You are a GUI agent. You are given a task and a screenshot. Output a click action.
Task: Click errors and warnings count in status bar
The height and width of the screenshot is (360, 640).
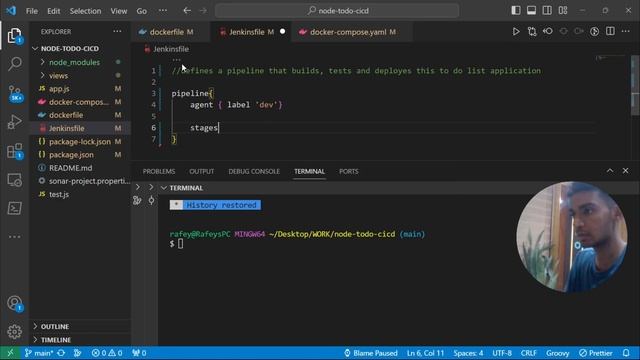click(x=107, y=353)
